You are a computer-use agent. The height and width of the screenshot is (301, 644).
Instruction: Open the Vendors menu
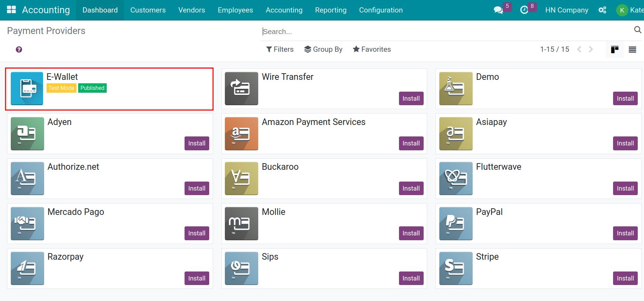191,10
